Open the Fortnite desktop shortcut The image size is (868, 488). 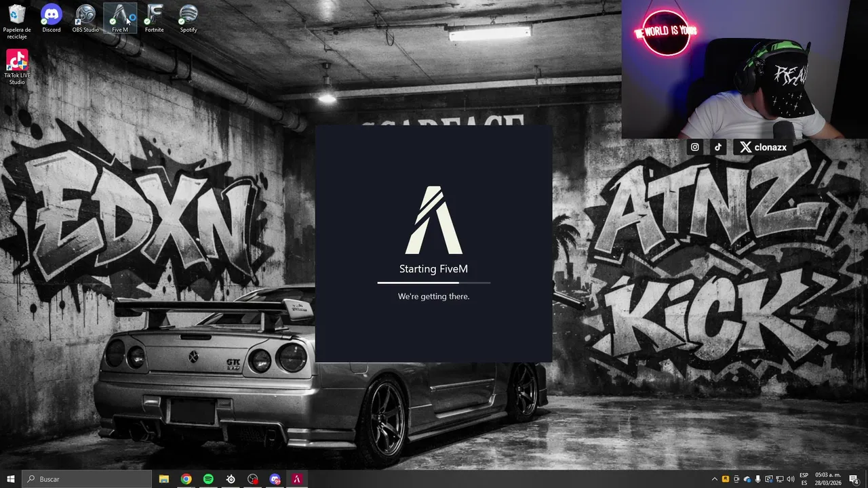coord(154,19)
